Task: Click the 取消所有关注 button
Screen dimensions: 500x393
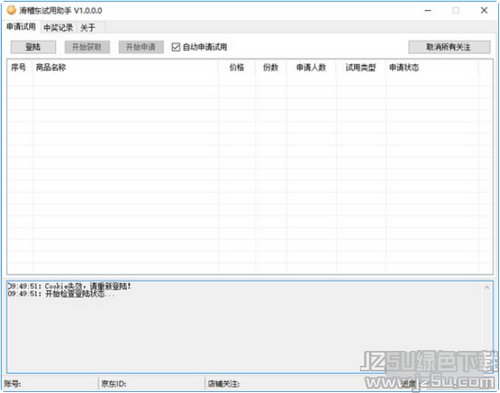Action: pyautogui.click(x=449, y=47)
